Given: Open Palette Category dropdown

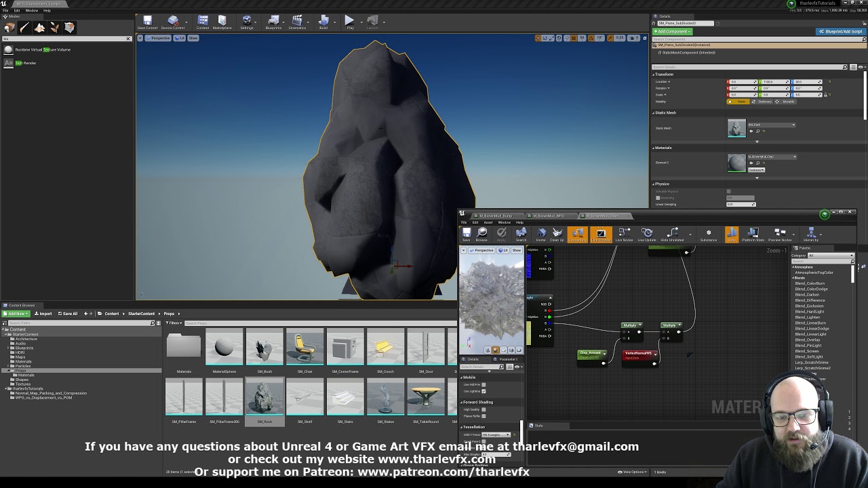Looking at the screenshot, I should pyautogui.click(x=831, y=256).
